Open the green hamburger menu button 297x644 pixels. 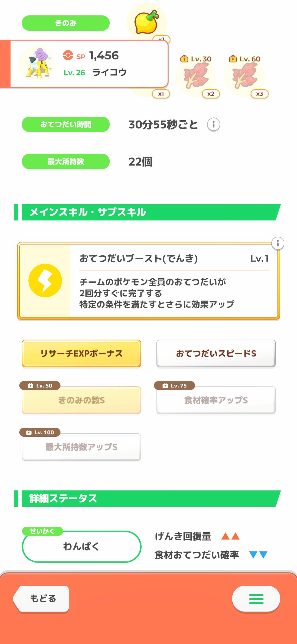[x=256, y=599]
